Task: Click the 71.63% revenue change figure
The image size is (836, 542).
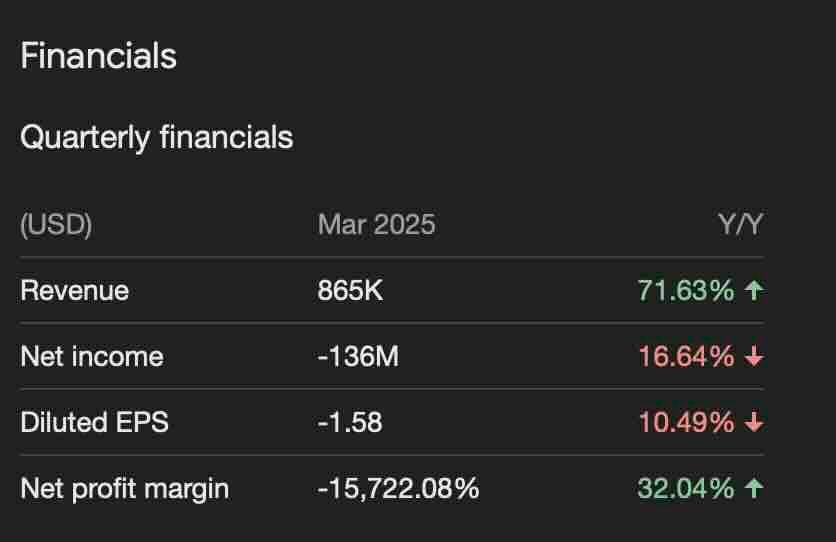Action: click(x=686, y=291)
